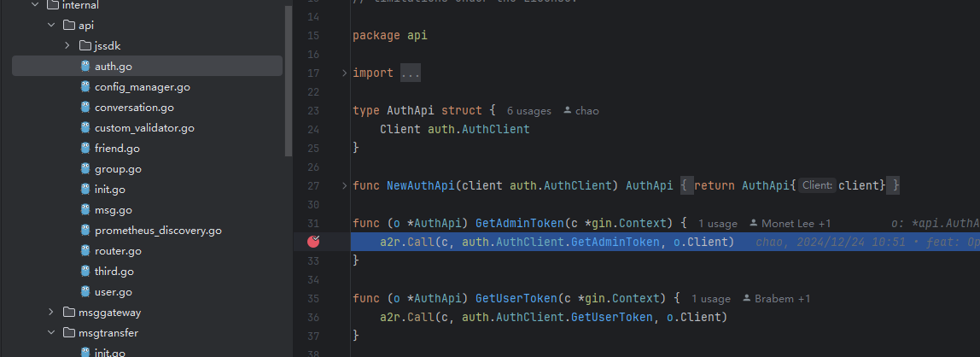Image resolution: width=980 pixels, height=357 pixels.
Task: Expand the msggateway folder
Action: [x=51, y=313]
